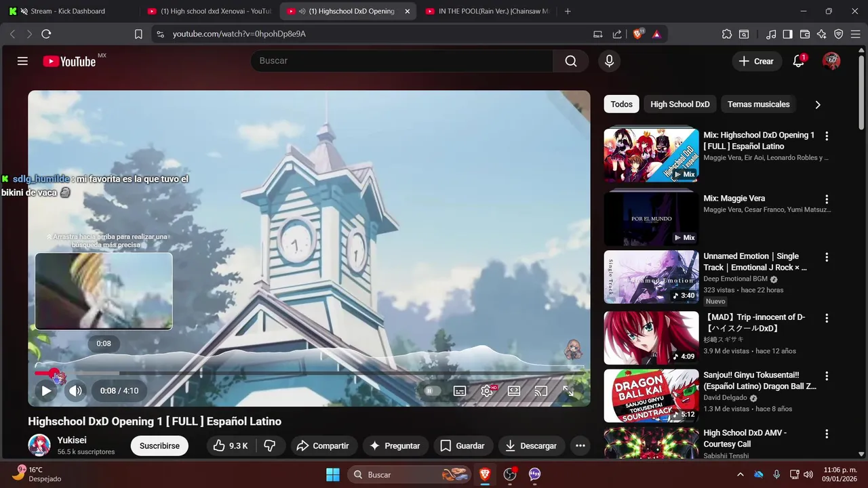Open Brave playlist music note icon
Screen dimensions: 868x488
pyautogui.click(x=771, y=34)
